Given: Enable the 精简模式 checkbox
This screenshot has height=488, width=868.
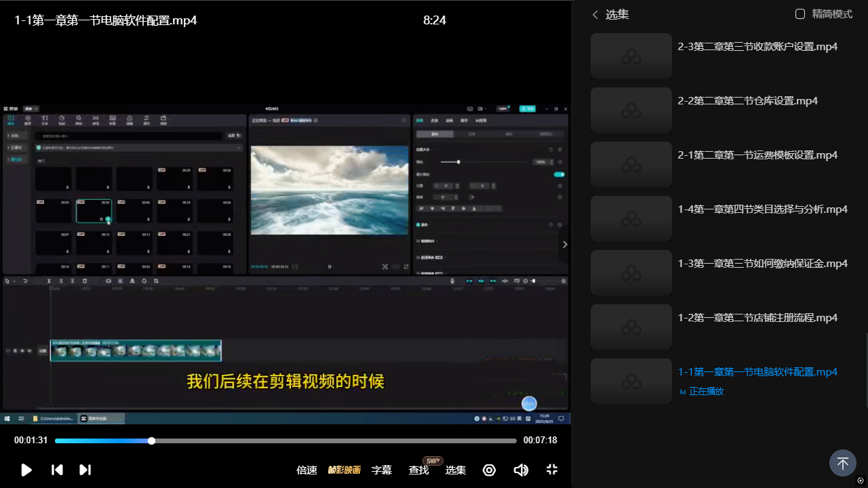Looking at the screenshot, I should click(x=800, y=14).
